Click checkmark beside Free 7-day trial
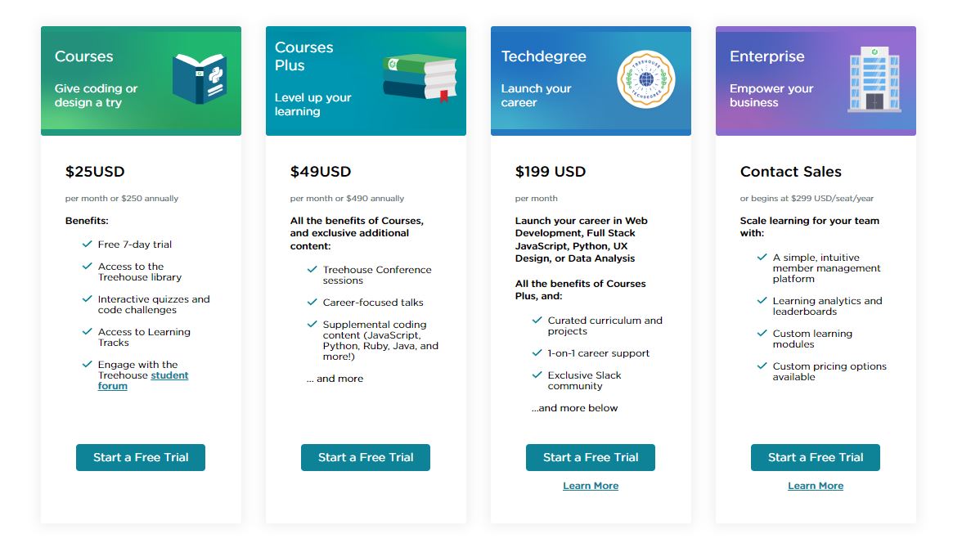The height and width of the screenshot is (552, 980). coord(87,244)
